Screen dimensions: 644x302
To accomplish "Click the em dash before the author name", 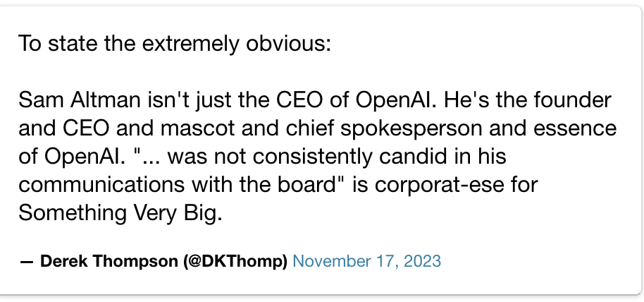I will [27, 262].
